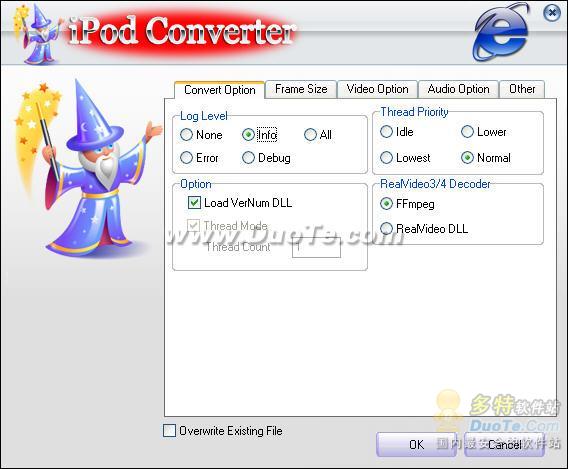Switch to the Convert Option tab
This screenshot has width=568, height=469.
point(220,89)
